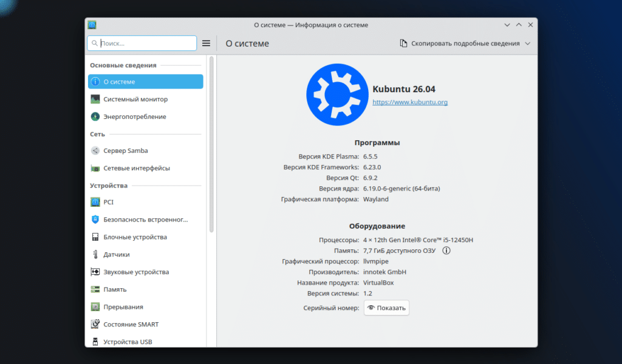This screenshot has height=364, width=622.
Task: Reveal the serial number via Показать
Action: coord(386,308)
